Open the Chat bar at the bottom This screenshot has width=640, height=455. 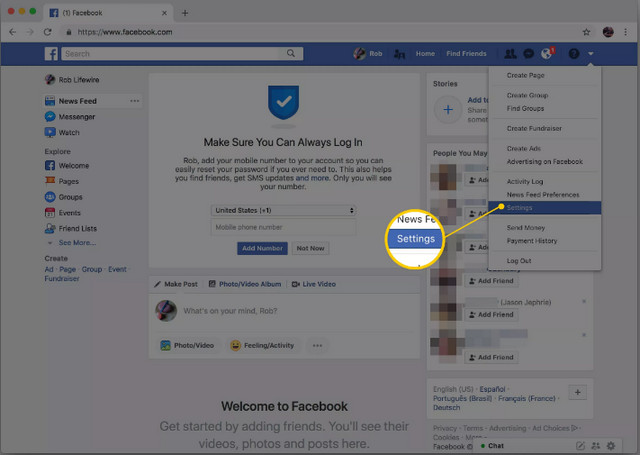coord(496,446)
